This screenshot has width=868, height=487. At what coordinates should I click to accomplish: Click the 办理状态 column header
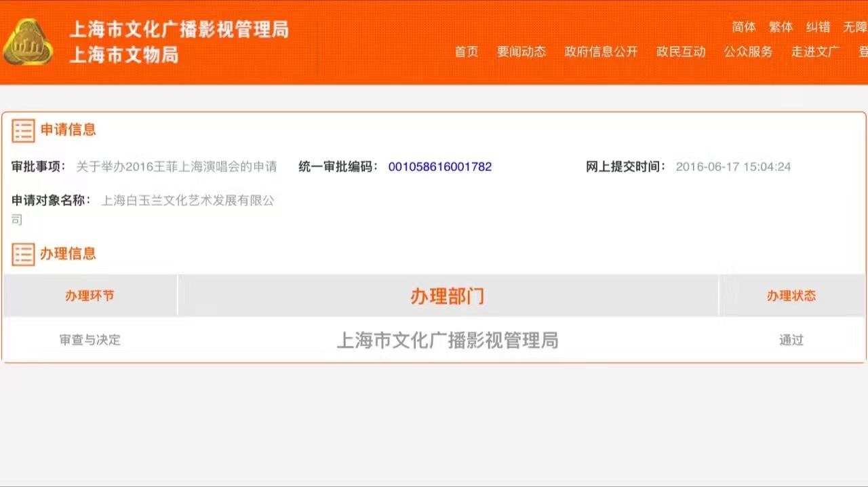(791, 296)
